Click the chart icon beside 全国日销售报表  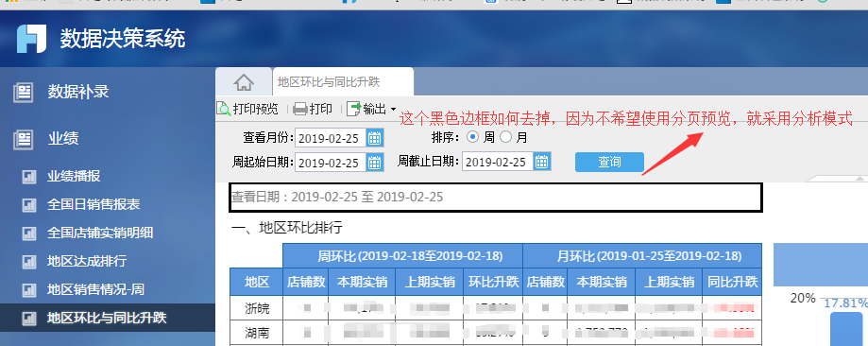[x=28, y=205]
